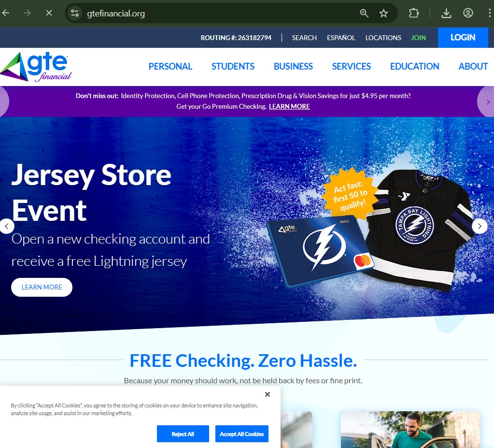Open the browser profile avatar icon

tap(468, 13)
